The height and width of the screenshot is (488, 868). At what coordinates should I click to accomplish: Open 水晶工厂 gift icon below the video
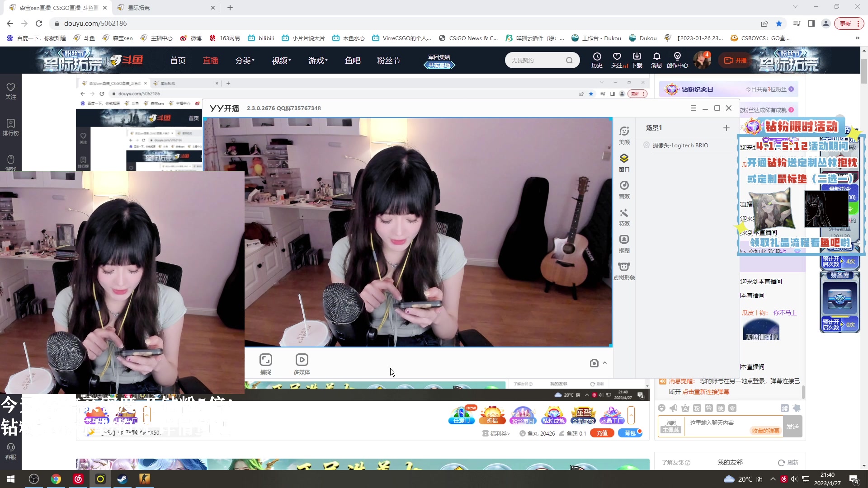(x=612, y=415)
